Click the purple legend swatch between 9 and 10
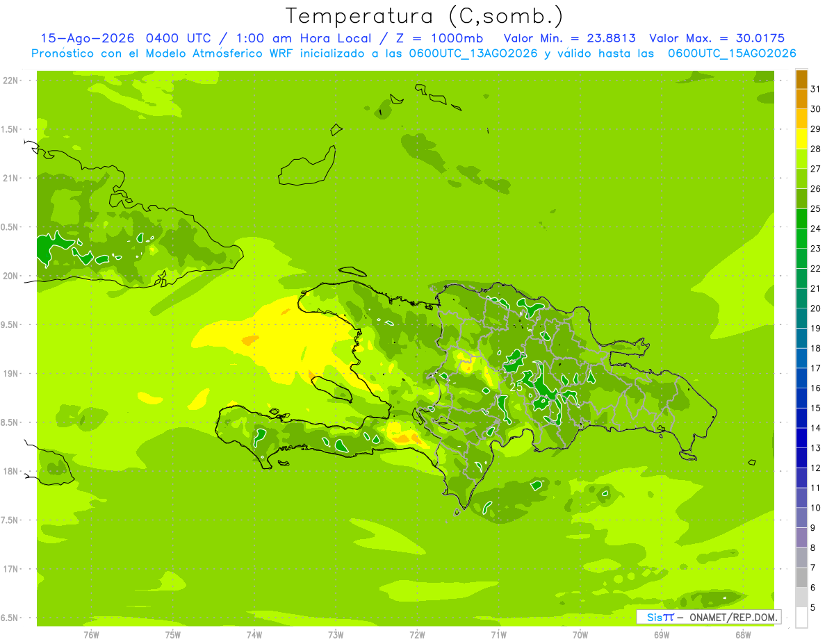The width and height of the screenshot is (834, 644). coord(801,518)
